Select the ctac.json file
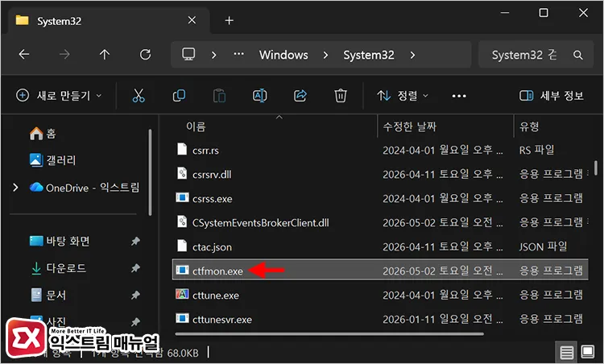This screenshot has width=604, height=364. pos(380,246)
